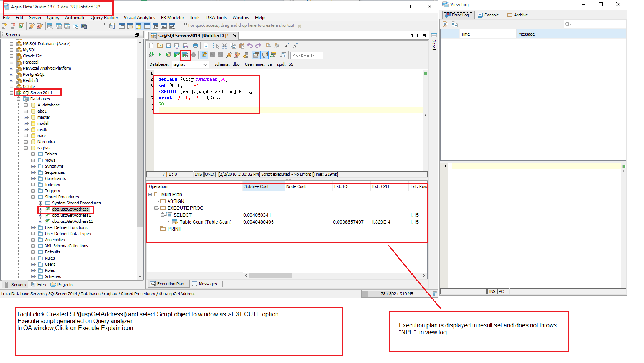Cut selection with the scissors icon

coord(224,46)
